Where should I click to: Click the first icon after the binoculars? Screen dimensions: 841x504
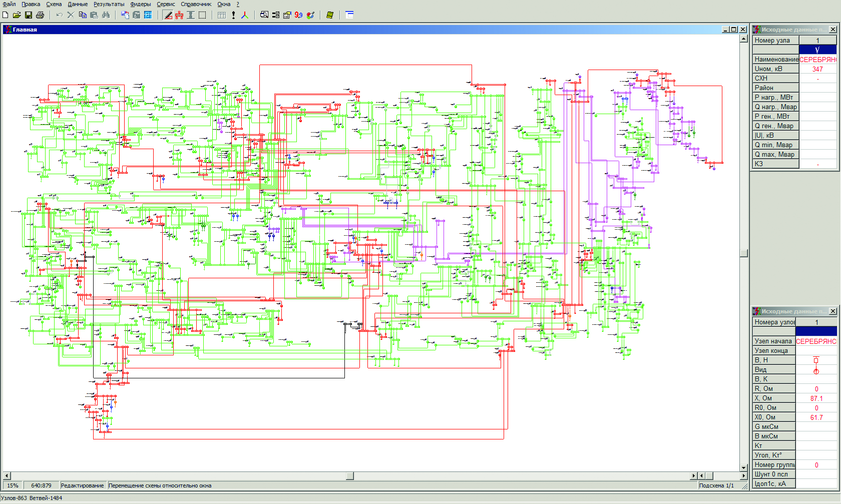click(125, 15)
